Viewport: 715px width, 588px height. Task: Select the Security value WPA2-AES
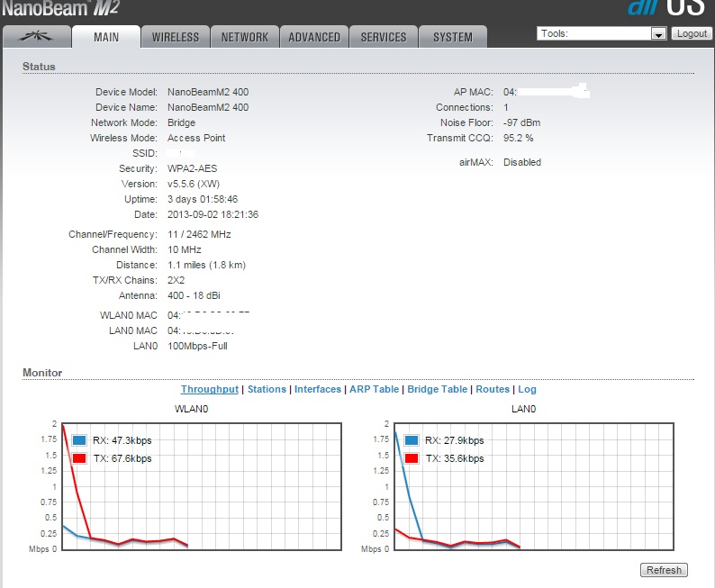click(x=193, y=168)
